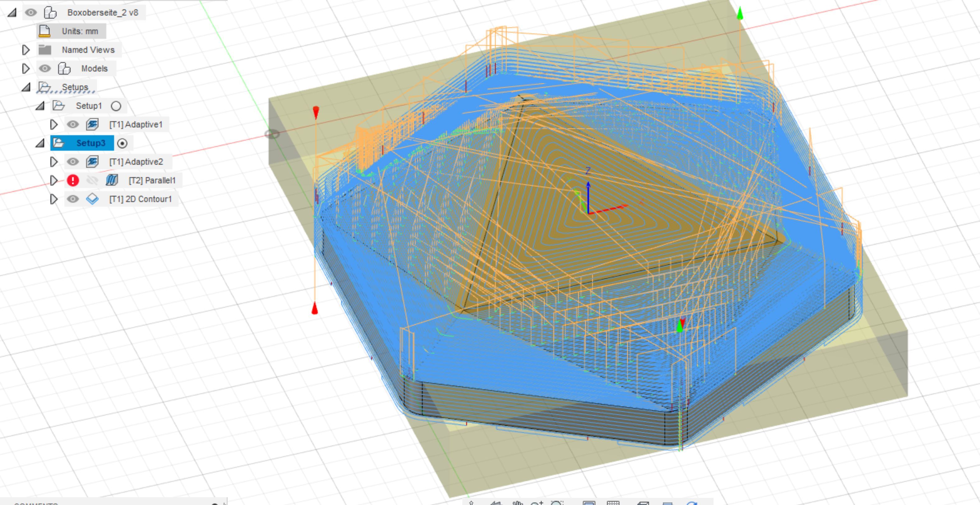Click the Models component icon
This screenshot has height=505, width=980.
pyautogui.click(x=64, y=68)
